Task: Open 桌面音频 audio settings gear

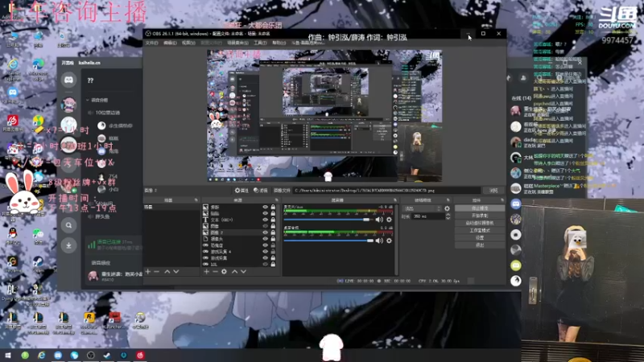Action: click(x=389, y=241)
